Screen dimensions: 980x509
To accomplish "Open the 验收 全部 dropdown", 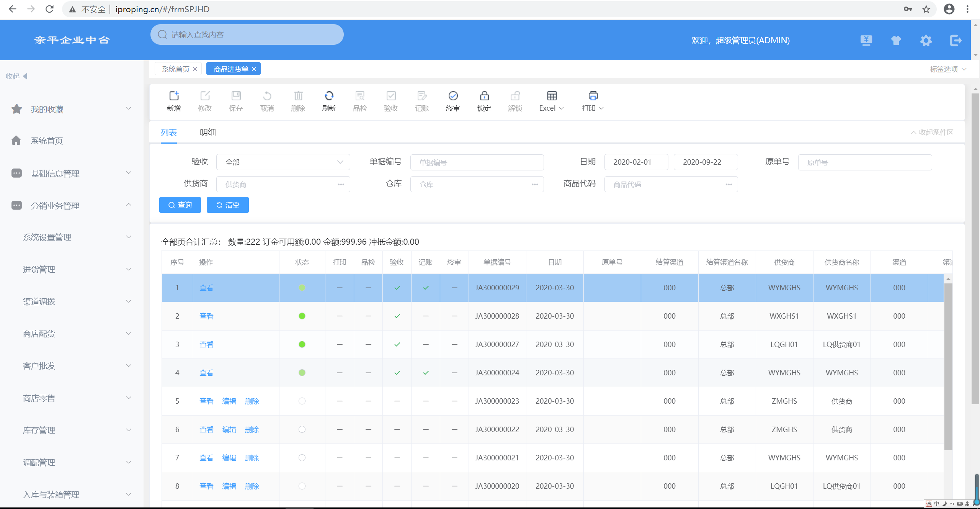I will pyautogui.click(x=283, y=162).
